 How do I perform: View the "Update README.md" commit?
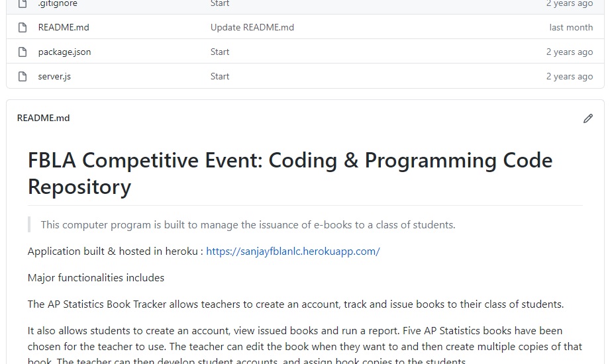[252, 28]
